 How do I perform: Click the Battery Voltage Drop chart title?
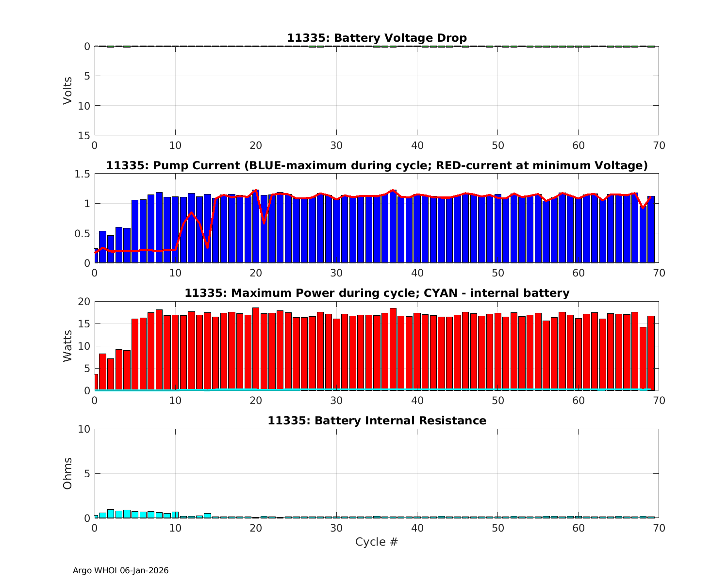tap(377, 38)
